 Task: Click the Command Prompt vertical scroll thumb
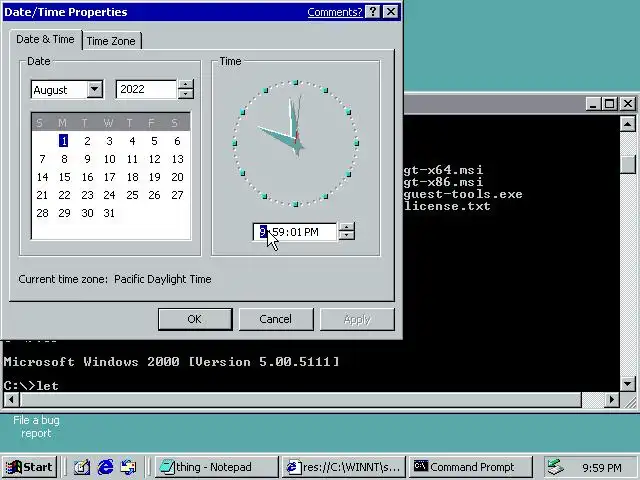(627, 165)
